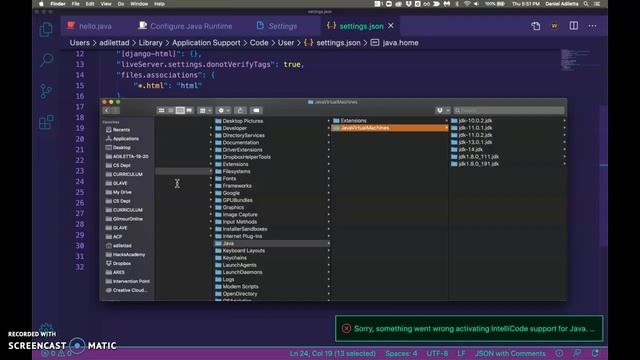Click the Finder Edit Tags toolbar button
Screen dimensions: 640x360
point(256,111)
